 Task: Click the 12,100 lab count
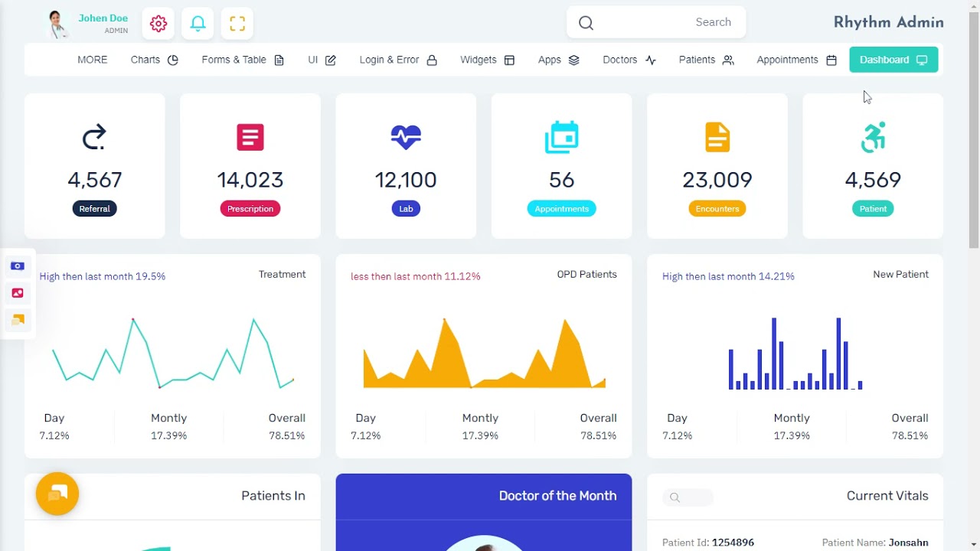pos(406,180)
